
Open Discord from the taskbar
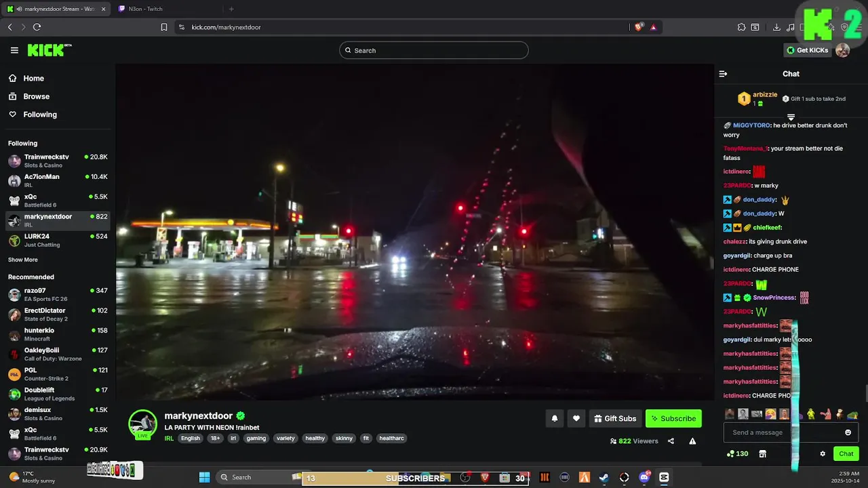[x=644, y=477]
